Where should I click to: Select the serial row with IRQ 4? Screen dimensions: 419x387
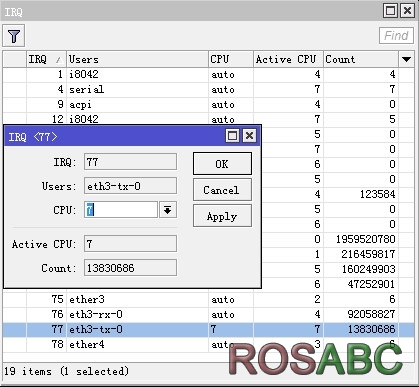click(208, 89)
